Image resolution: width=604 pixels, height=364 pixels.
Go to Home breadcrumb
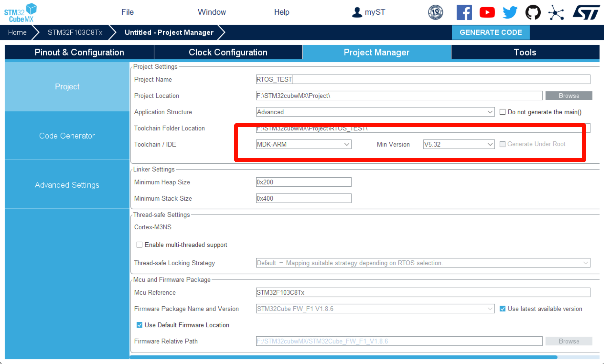tap(17, 32)
